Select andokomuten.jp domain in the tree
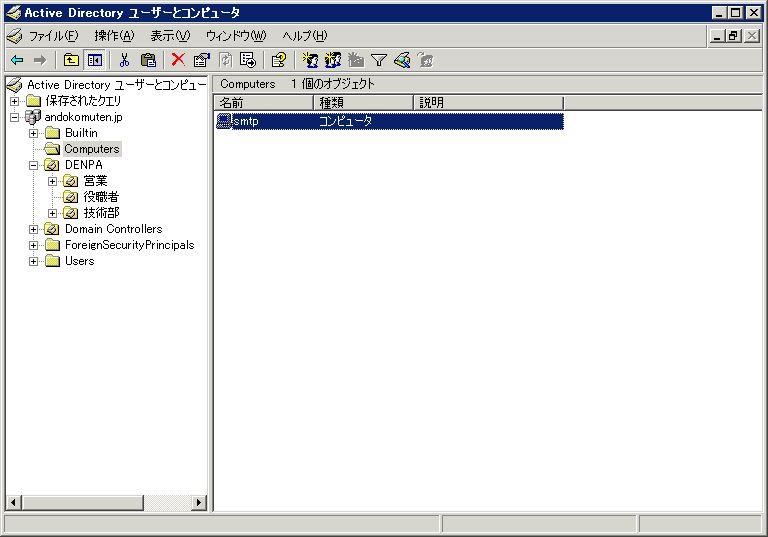Screen dimensions: 768x537 83,117
